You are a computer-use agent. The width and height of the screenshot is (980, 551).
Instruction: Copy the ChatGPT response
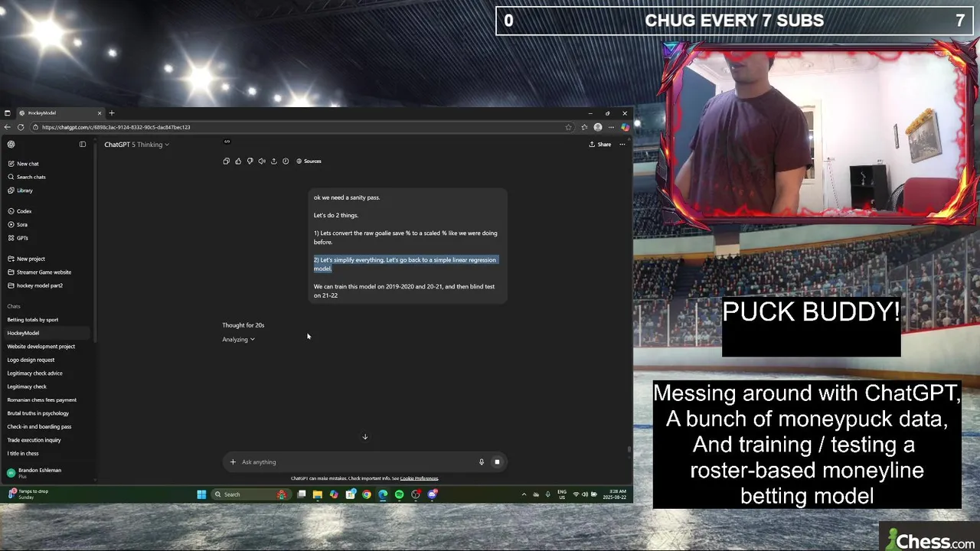[226, 161]
